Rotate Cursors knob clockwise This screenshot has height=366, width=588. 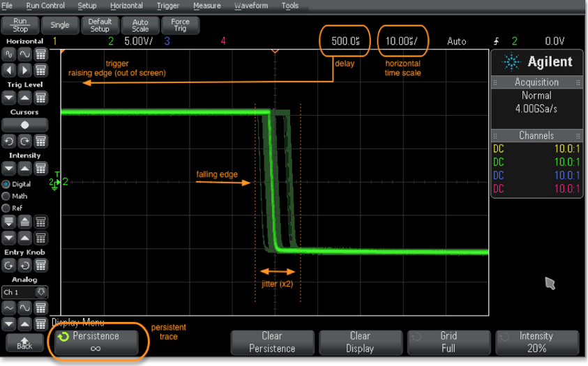click(x=24, y=142)
